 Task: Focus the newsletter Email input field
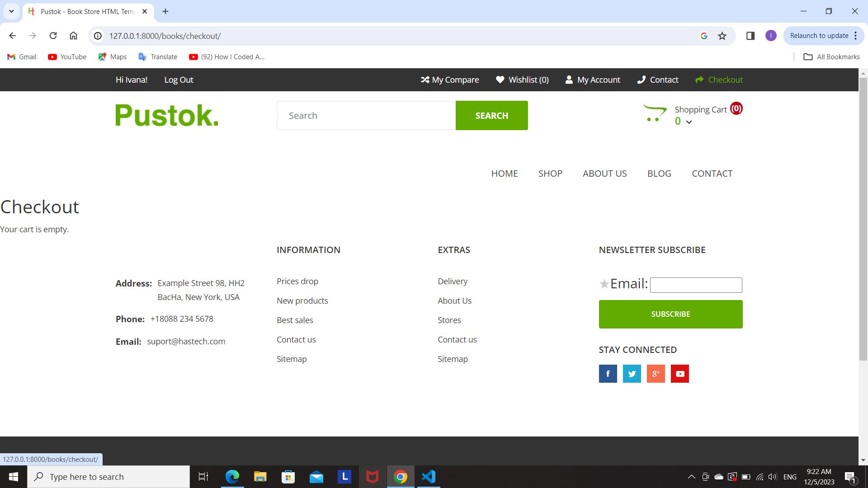[696, 285]
